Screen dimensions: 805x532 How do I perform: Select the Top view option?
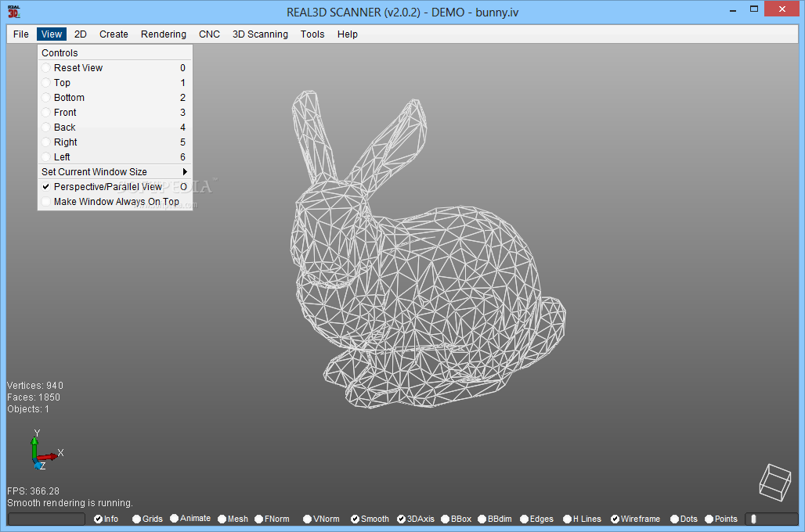(115, 83)
